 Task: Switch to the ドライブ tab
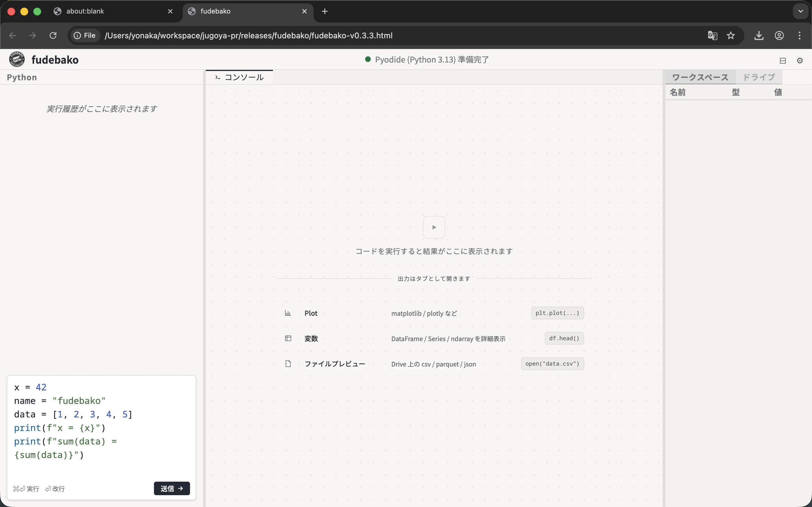click(x=759, y=77)
